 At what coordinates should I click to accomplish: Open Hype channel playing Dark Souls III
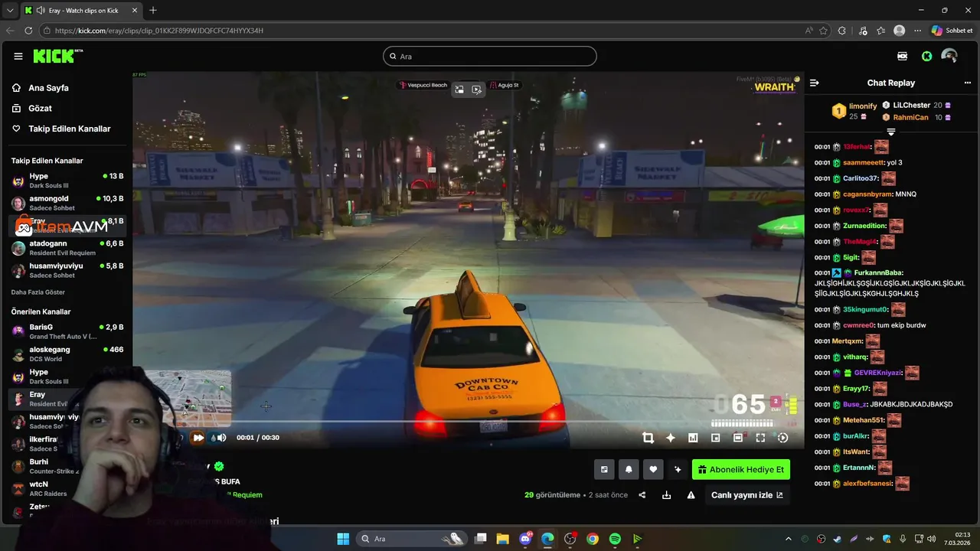tap(67, 181)
